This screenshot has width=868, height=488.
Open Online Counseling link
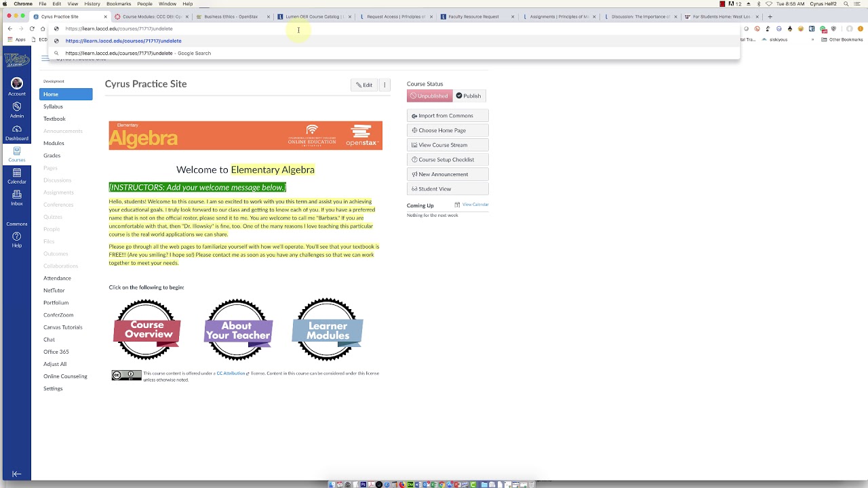point(65,376)
